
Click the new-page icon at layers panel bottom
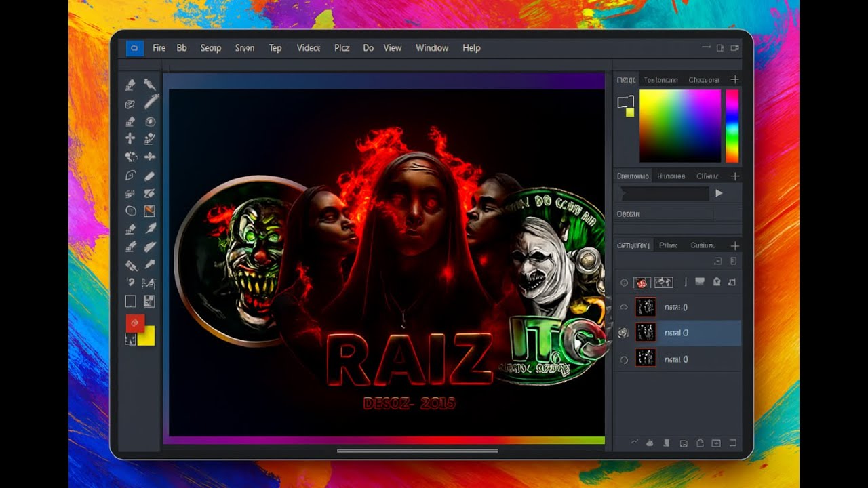700,443
